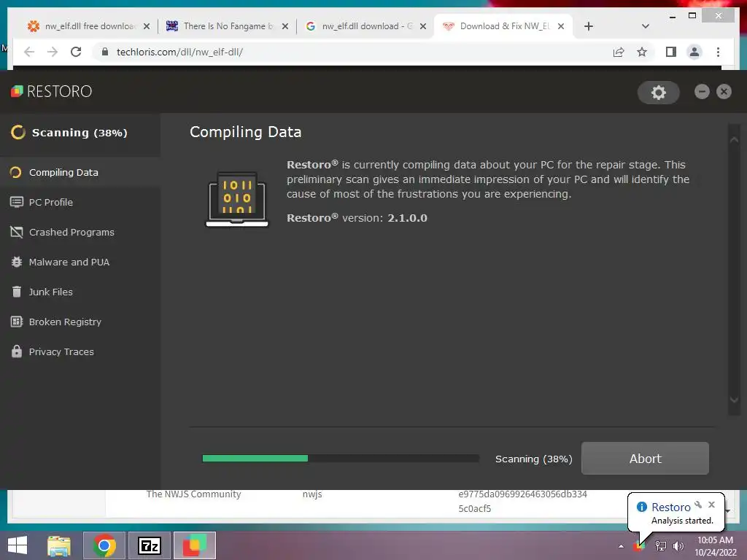The width and height of the screenshot is (747, 560).
Task: Share this page icon in Chrome
Action: pos(619,52)
